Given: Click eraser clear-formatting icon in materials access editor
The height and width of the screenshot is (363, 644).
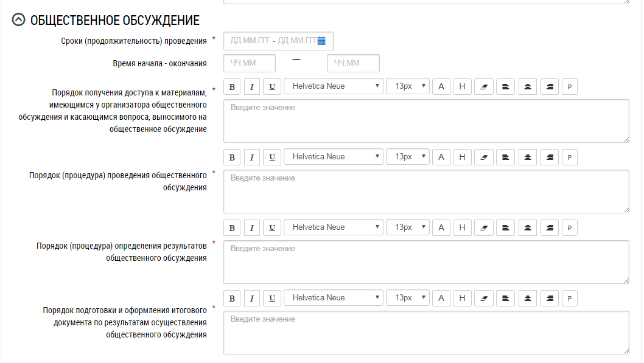Looking at the screenshot, I should [484, 86].
